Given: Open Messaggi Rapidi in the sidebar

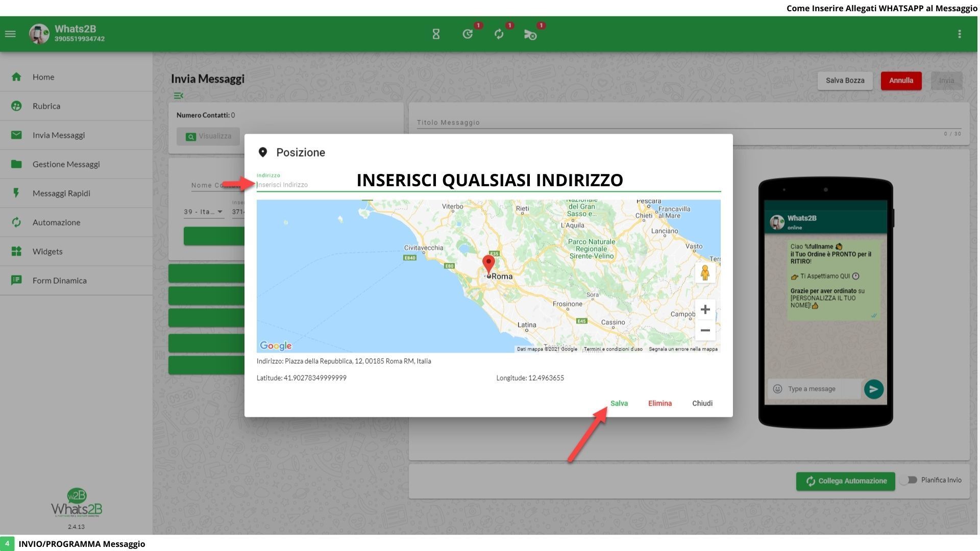Looking at the screenshot, I should point(77,193).
